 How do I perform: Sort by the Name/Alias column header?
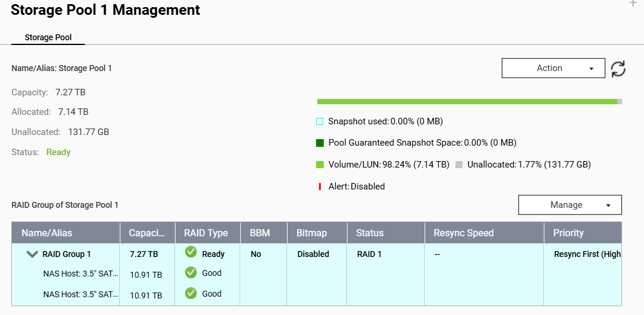click(47, 233)
